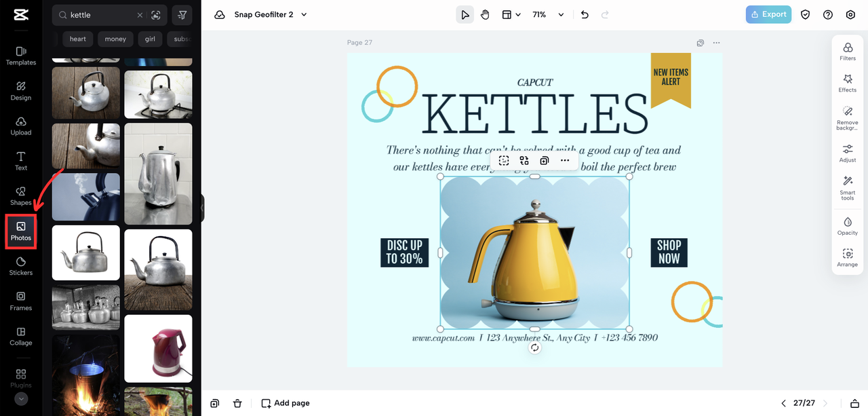Image resolution: width=868 pixels, height=416 pixels.
Task: Open the Frames panel
Action: (21, 301)
